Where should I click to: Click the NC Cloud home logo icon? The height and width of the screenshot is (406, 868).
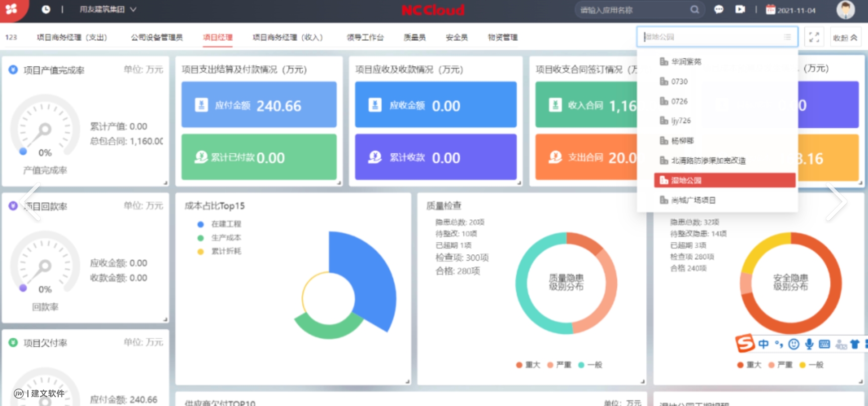pyautogui.click(x=11, y=9)
